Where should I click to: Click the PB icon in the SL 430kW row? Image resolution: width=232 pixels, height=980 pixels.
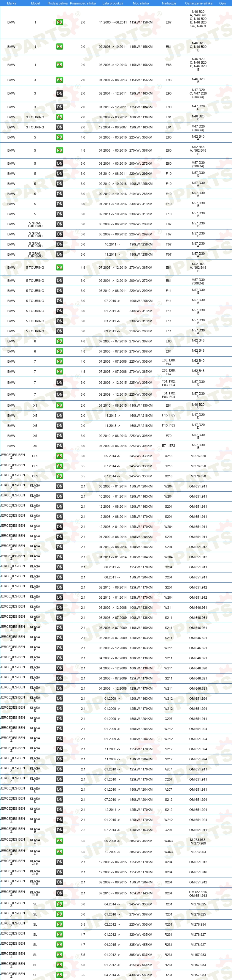60,975
